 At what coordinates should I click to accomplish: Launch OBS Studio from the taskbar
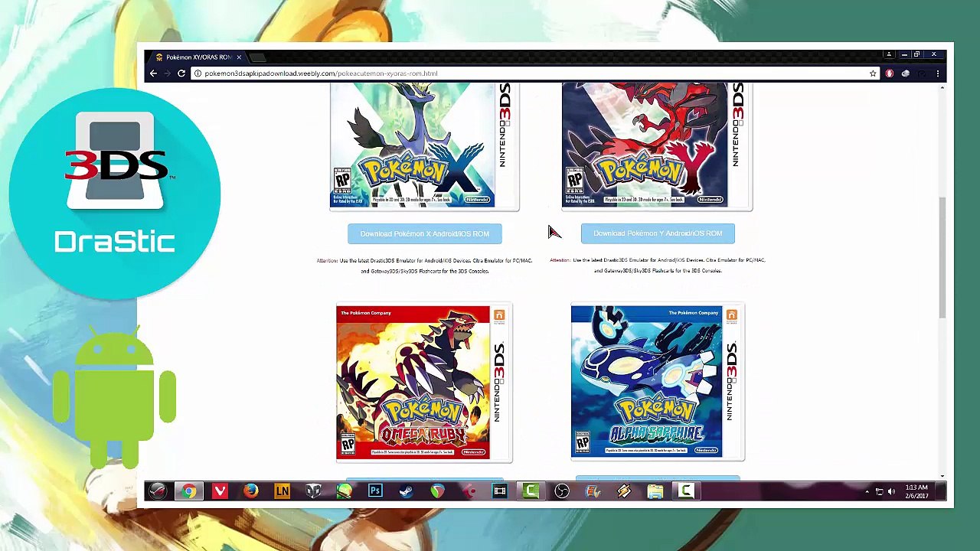[562, 491]
